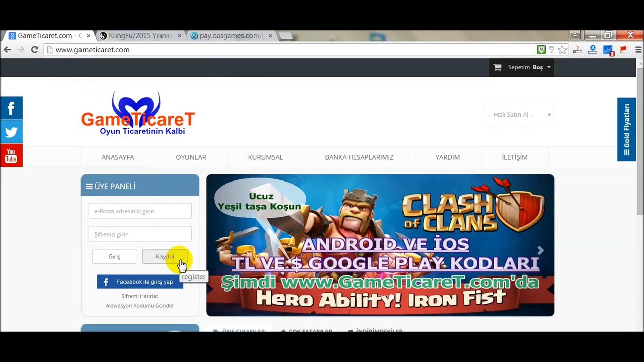This screenshot has height=362, width=644.
Task: Click the GameTicareT logo
Action: pyautogui.click(x=137, y=113)
